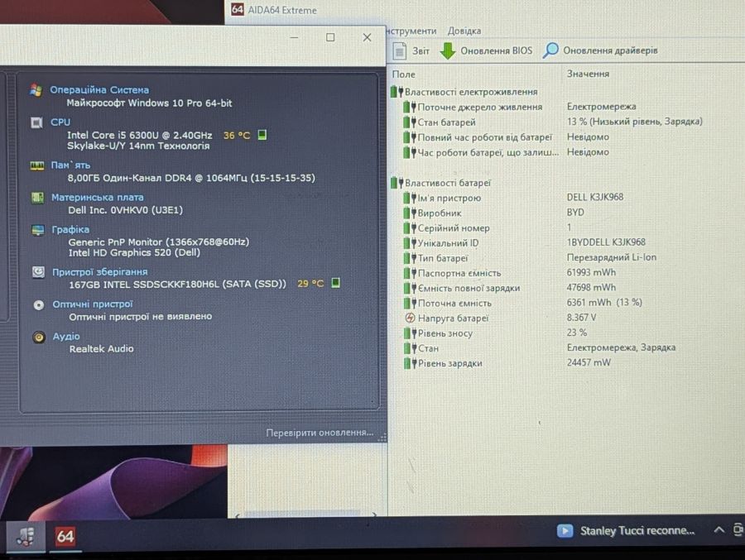
Task: Click the Материнська плата heading link
Action: point(98,197)
